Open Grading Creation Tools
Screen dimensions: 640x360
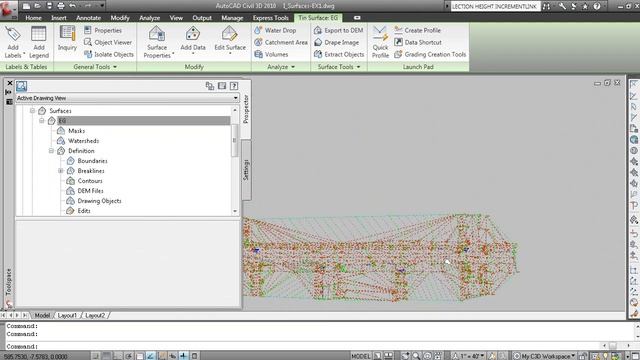(430, 54)
